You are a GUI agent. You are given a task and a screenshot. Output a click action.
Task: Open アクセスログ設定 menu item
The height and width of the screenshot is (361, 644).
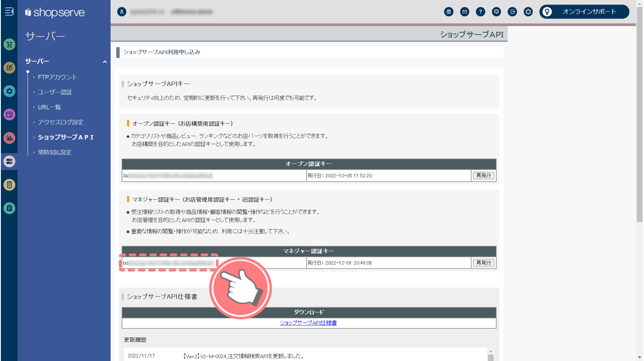[60, 122]
